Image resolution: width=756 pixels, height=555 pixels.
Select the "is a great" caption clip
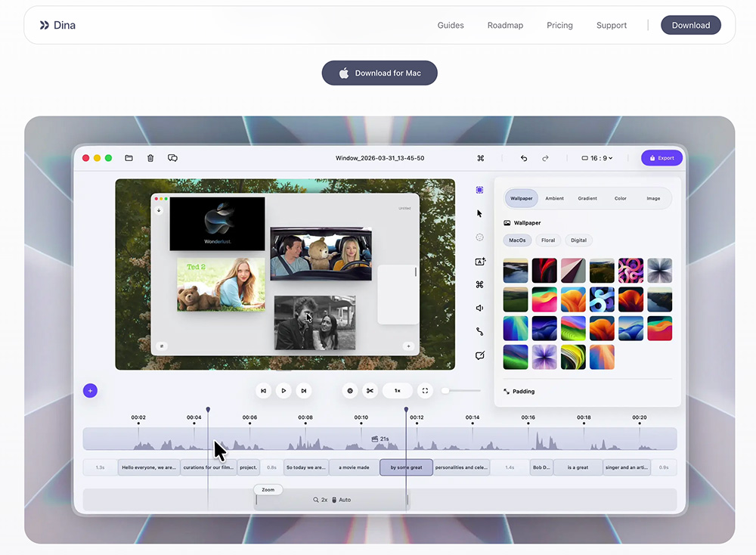point(578,468)
